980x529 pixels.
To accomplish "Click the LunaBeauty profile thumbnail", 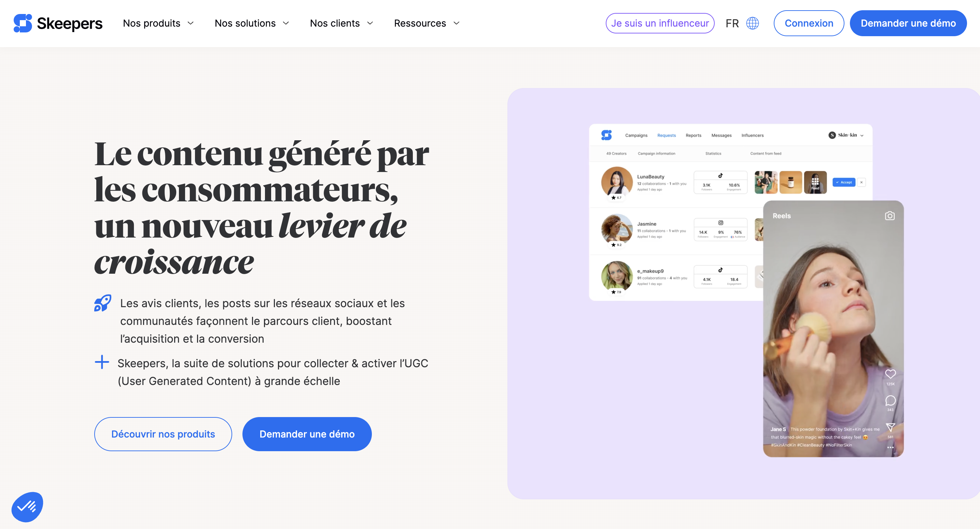I will click(617, 182).
